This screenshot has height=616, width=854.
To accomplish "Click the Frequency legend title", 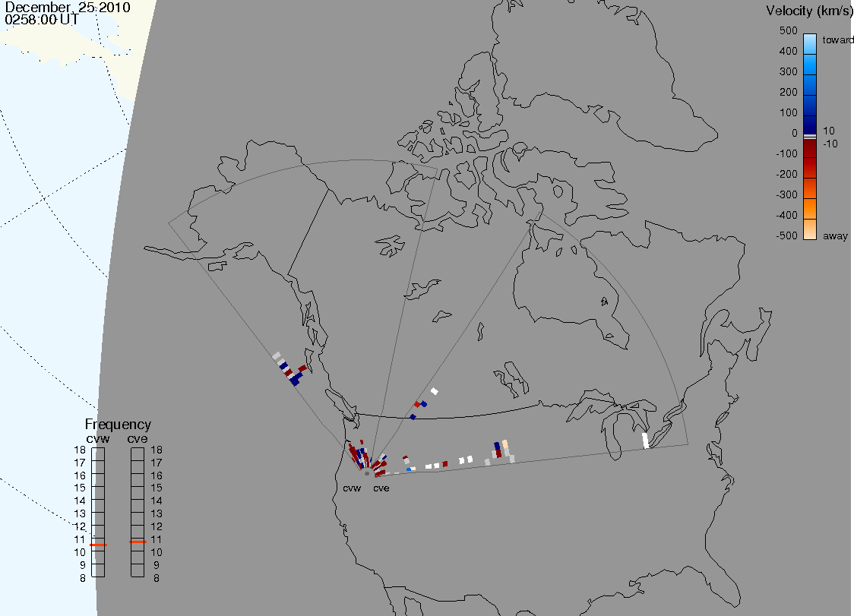I will tap(118, 425).
